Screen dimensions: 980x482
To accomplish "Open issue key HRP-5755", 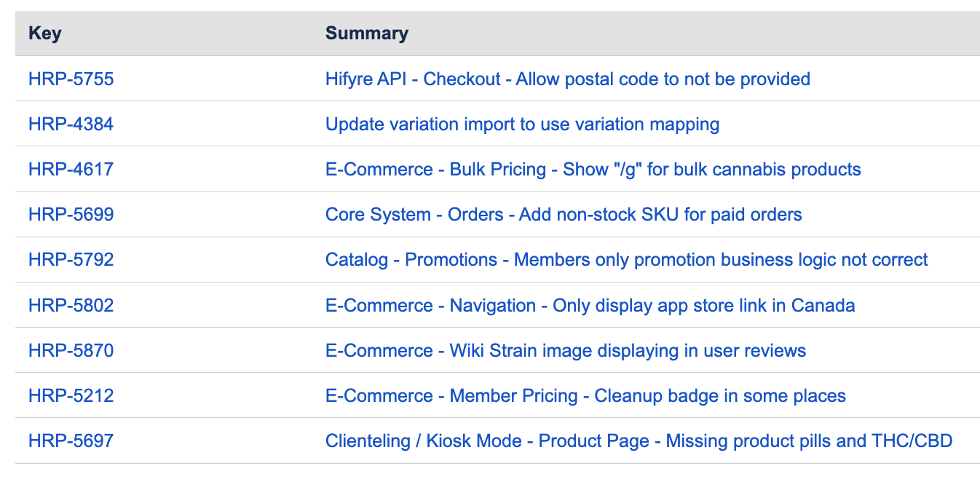I will pyautogui.click(x=71, y=79).
